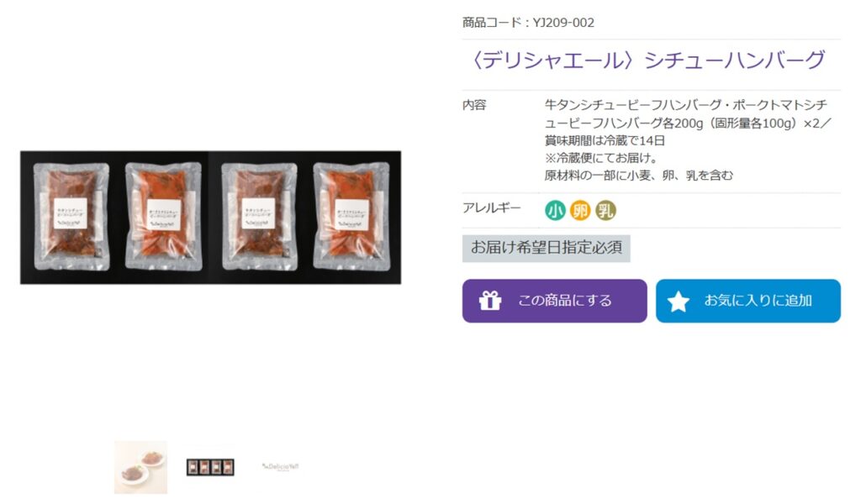This screenshot has width=861, height=504.
Task: Click the first stew package in photo
Action: [71, 217]
